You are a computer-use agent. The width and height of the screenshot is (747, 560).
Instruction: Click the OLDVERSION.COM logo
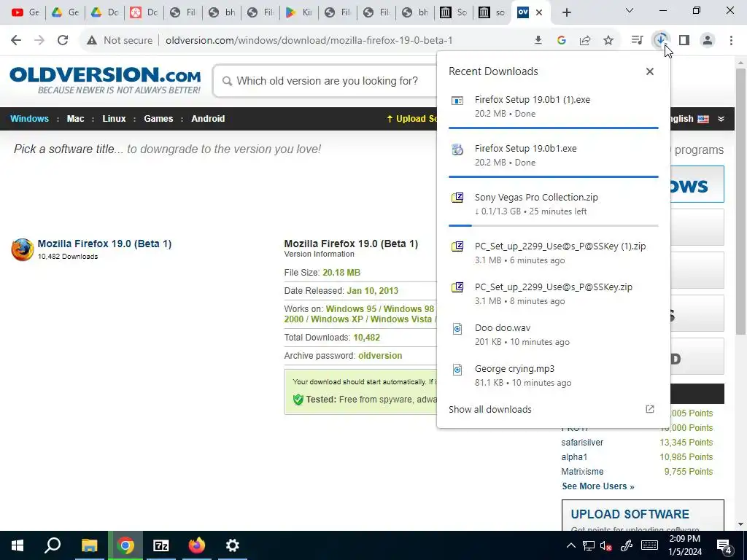tap(105, 80)
